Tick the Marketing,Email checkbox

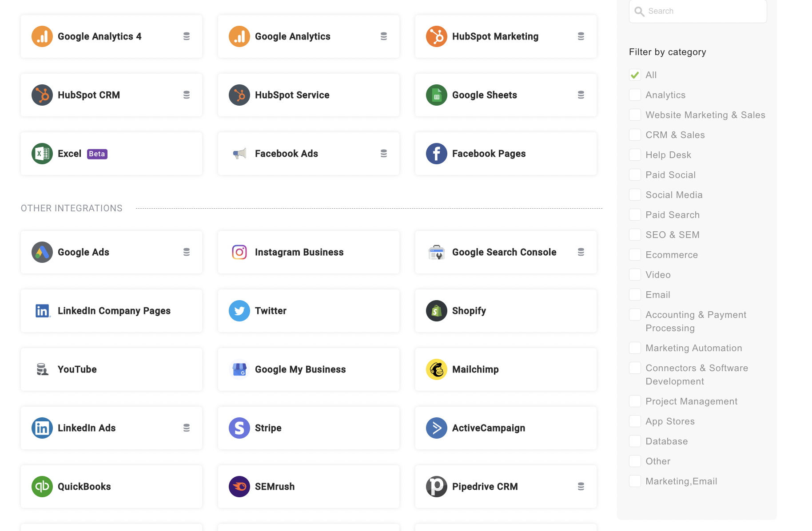pos(635,481)
